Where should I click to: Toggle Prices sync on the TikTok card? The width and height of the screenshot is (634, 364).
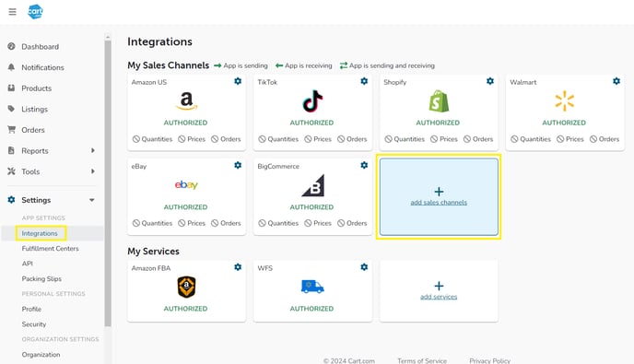point(318,139)
